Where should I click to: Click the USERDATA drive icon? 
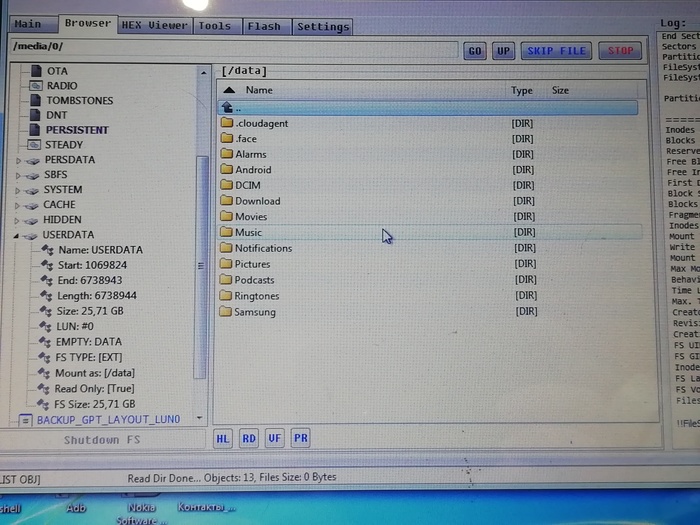(30, 236)
